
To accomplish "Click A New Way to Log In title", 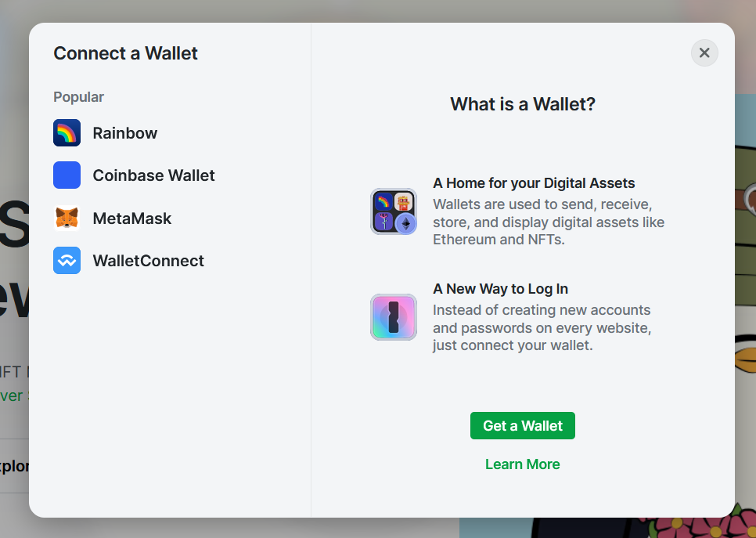I will coord(500,289).
